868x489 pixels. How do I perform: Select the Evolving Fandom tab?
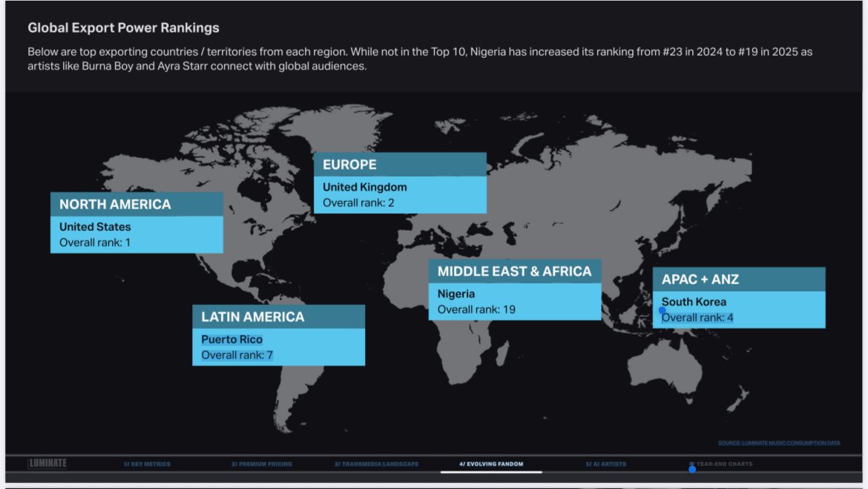coord(491,464)
